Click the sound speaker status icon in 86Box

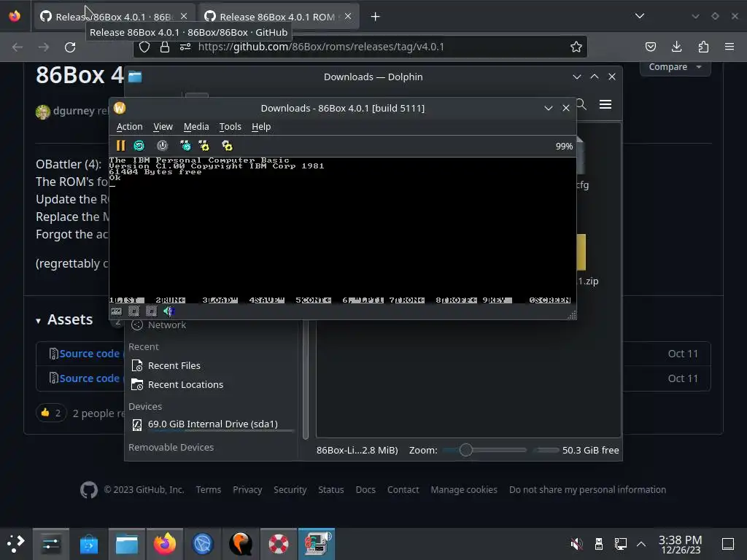point(169,311)
